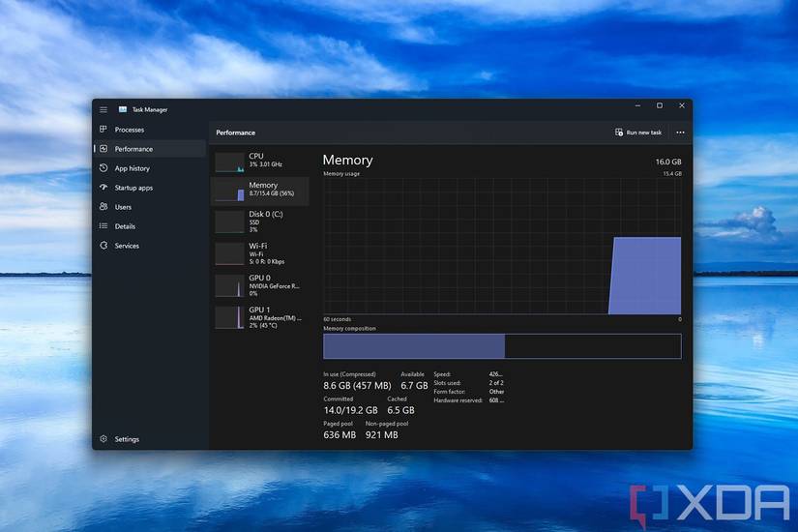798x532 pixels.
Task: Select the Wi-Fi graph thumbnail
Action: tap(229, 254)
